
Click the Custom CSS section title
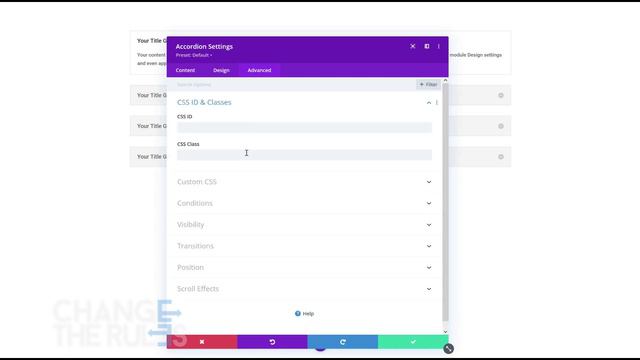(x=197, y=182)
